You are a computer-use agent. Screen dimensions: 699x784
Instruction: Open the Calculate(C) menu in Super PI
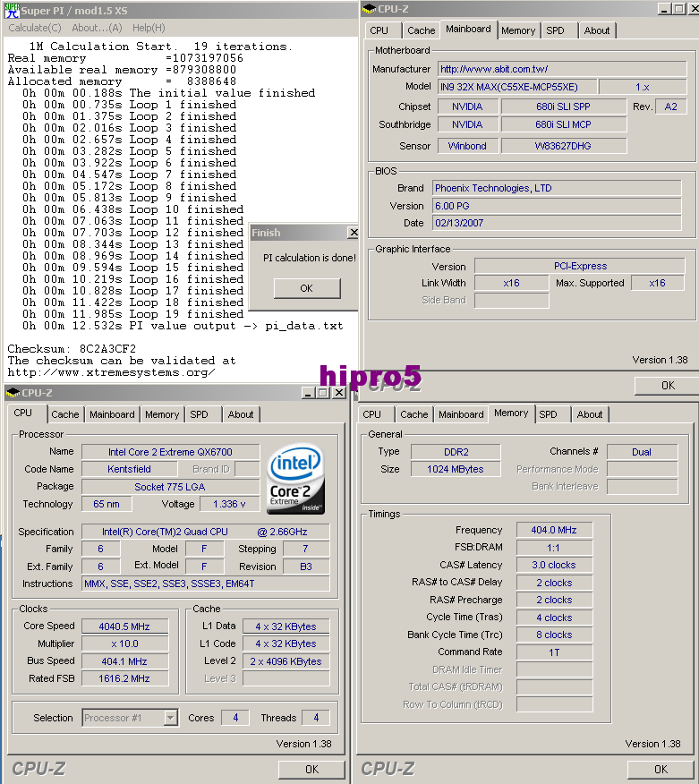(35, 28)
